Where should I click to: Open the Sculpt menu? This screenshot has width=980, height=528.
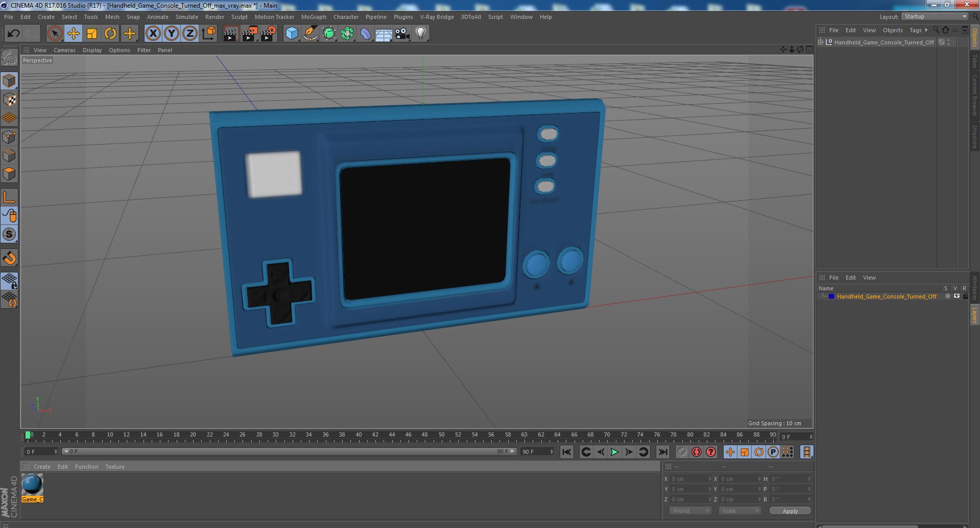click(x=239, y=17)
